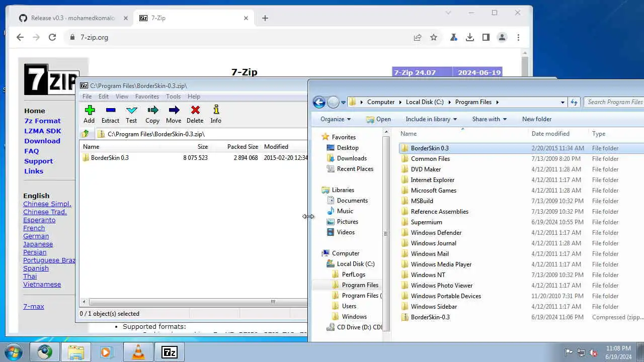The width and height of the screenshot is (644, 362).
Task: Open recent pages arrow in Explorer
Action: point(343,102)
